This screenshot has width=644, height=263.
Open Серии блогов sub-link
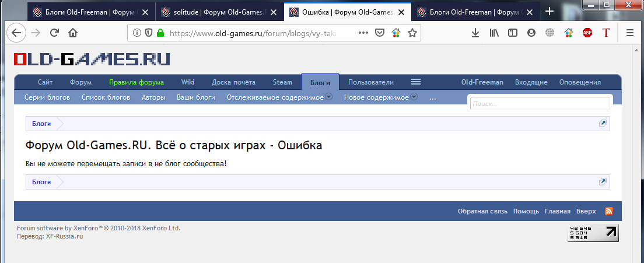[47, 97]
